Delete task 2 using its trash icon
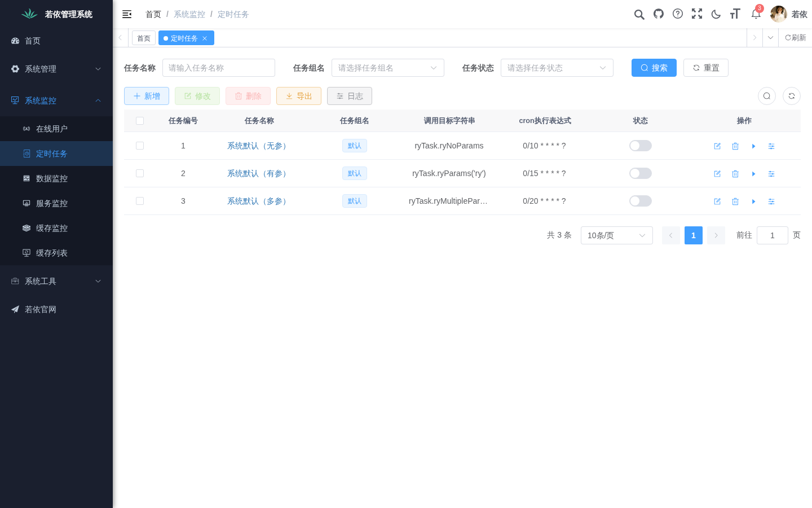 tap(735, 174)
